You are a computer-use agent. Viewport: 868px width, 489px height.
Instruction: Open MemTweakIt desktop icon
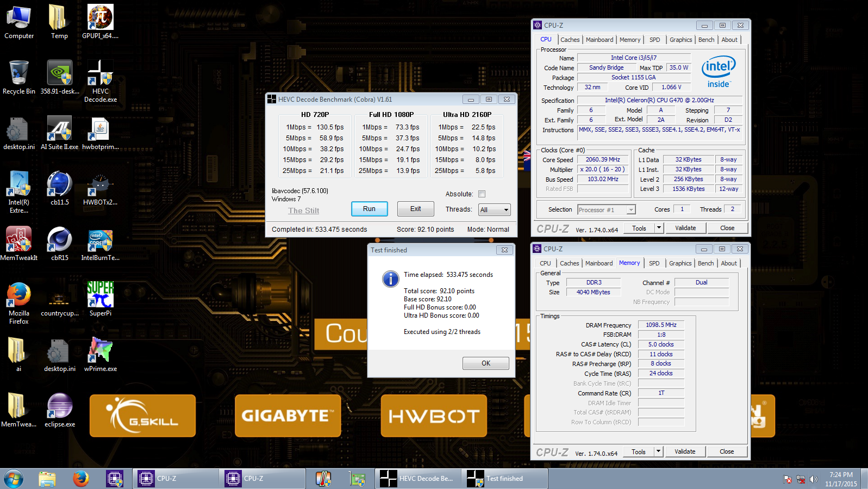pos(19,244)
